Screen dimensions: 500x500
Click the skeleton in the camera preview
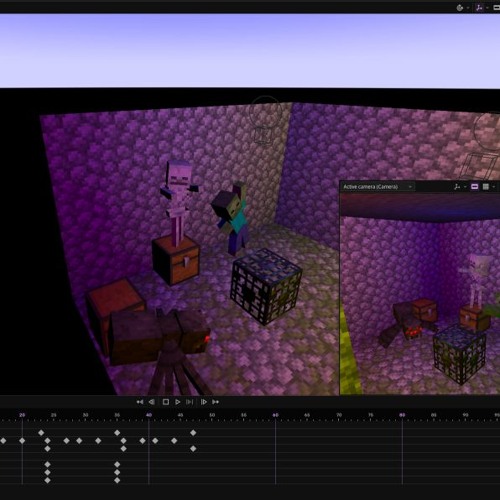[477, 280]
